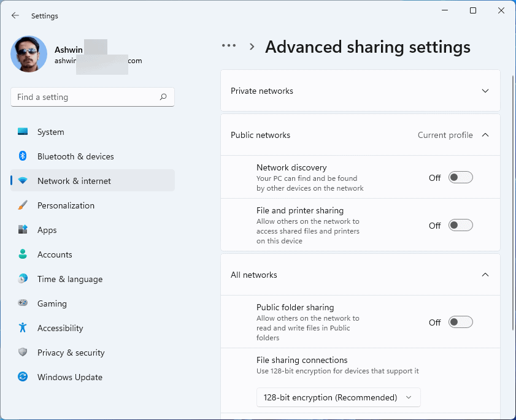Image resolution: width=516 pixels, height=420 pixels.
Task: Click the Advanced sharing settings title
Action: [x=368, y=47]
